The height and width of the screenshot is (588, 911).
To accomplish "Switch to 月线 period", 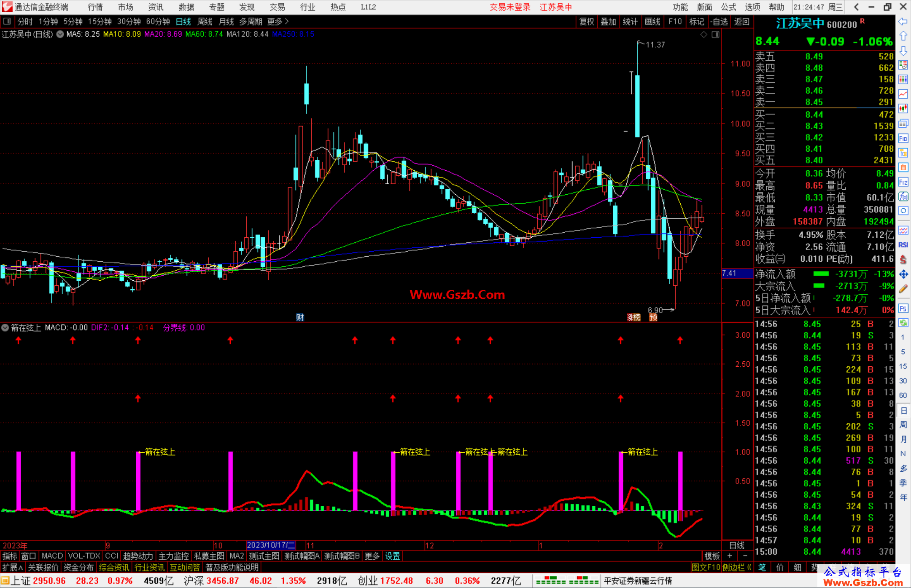I will 226,21.
